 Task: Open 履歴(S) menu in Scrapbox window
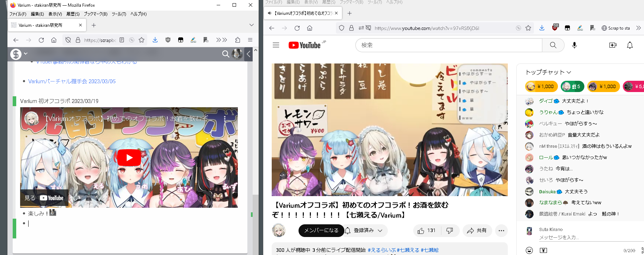(73, 14)
